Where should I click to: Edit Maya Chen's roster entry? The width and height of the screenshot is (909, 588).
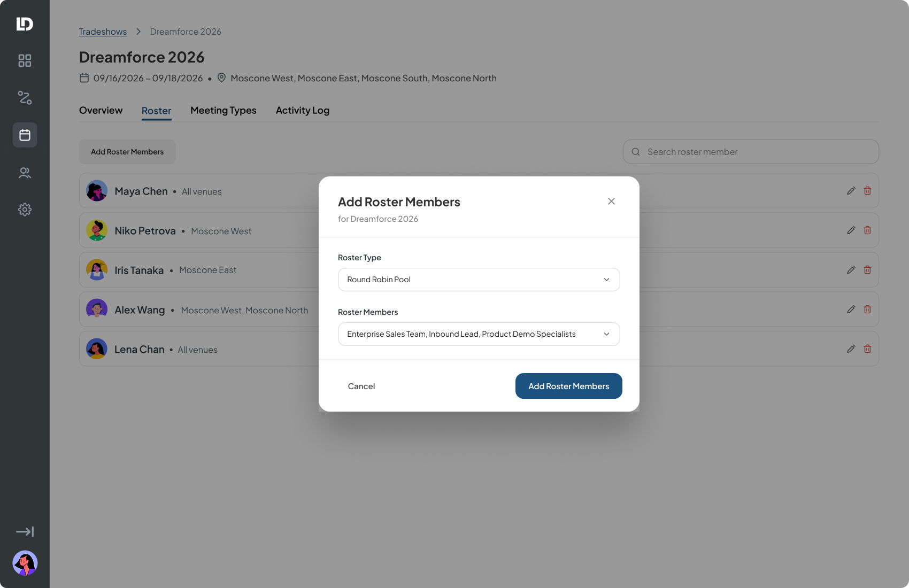pos(851,191)
